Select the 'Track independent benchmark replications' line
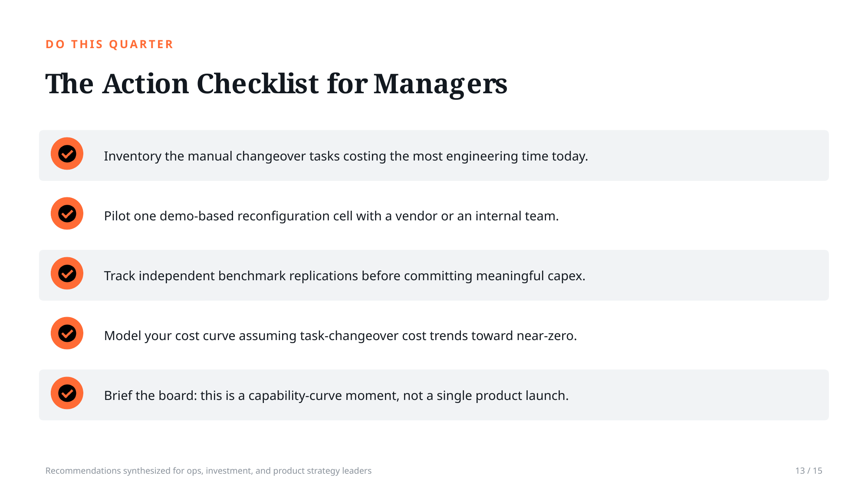 (x=345, y=276)
